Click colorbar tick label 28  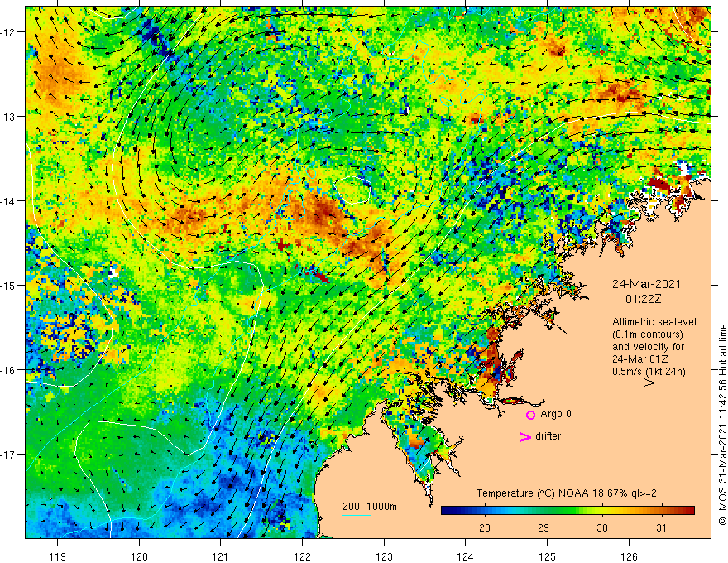pos(484,527)
